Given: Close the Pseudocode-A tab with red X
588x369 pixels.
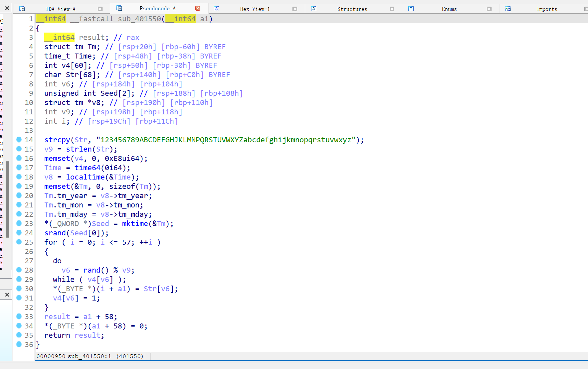Looking at the screenshot, I should [x=198, y=8].
